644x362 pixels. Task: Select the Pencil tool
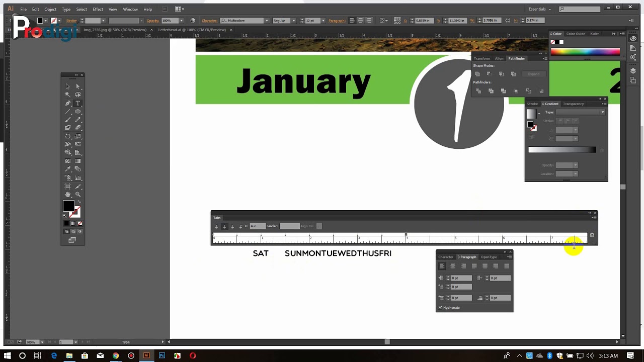pos(78,120)
